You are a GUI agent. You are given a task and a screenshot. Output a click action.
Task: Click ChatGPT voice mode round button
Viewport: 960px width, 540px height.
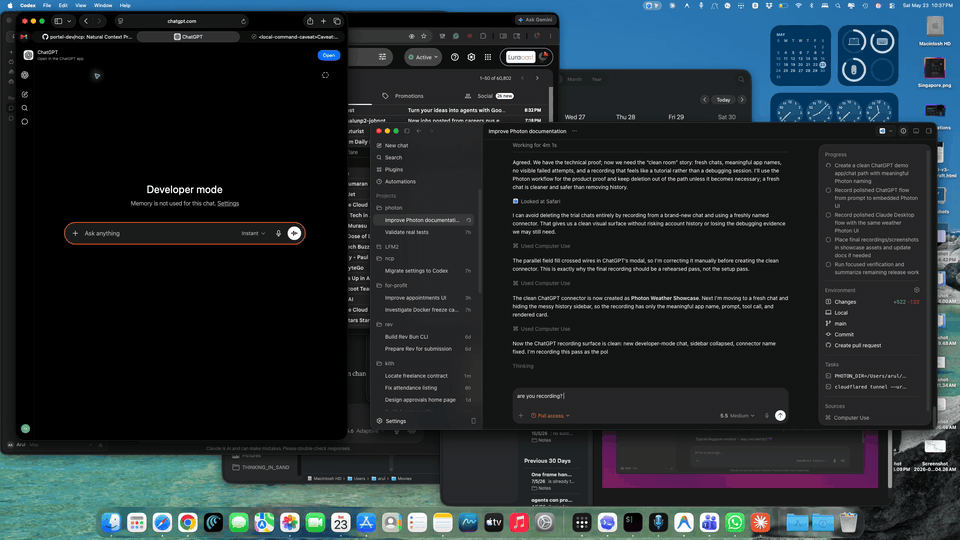294,233
